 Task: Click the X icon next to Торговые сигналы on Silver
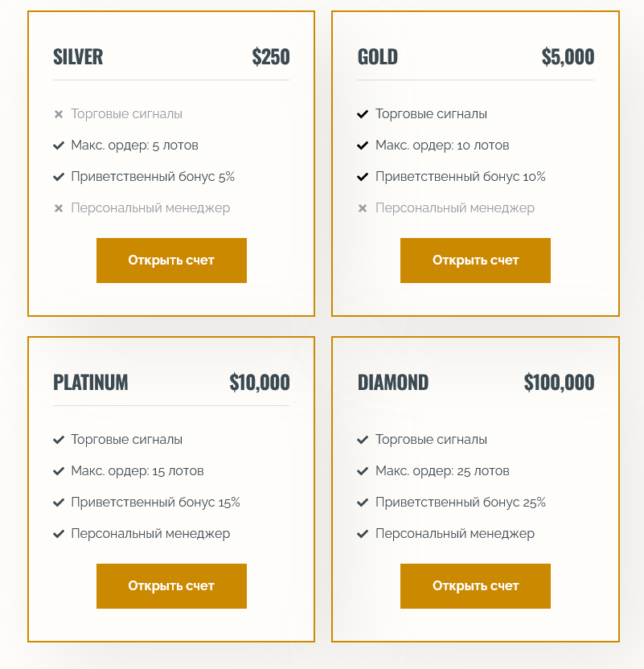click(57, 114)
